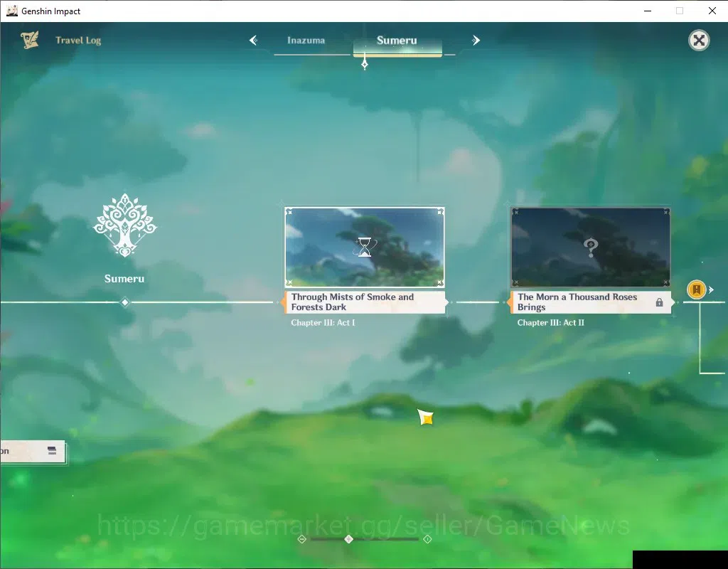This screenshot has height=569, width=728.
Task: Click the left end marker of bottom scroll bar
Action: click(x=301, y=539)
